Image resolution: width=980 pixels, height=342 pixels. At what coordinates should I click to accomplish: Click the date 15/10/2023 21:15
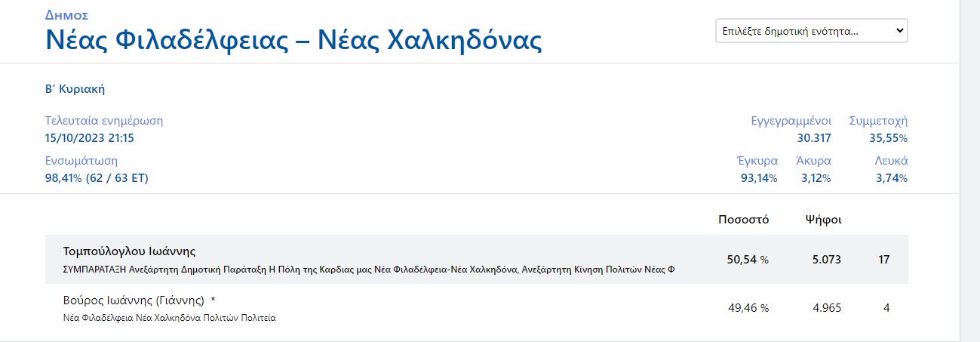[89, 138]
